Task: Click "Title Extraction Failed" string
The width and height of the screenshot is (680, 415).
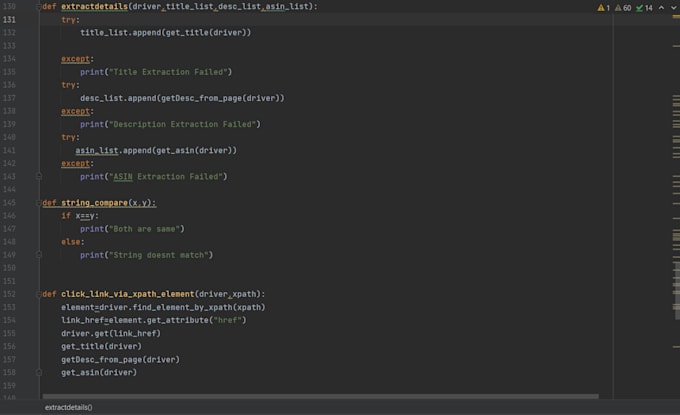Action: (170, 72)
